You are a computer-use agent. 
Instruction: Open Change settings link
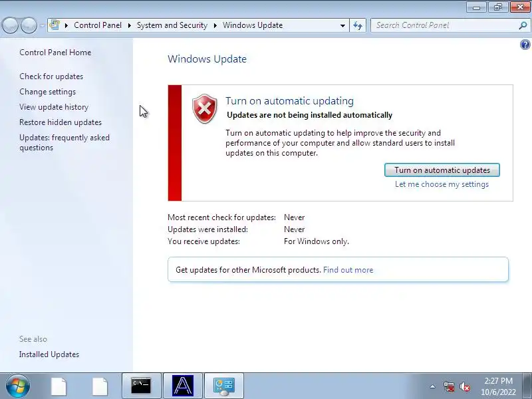47,92
